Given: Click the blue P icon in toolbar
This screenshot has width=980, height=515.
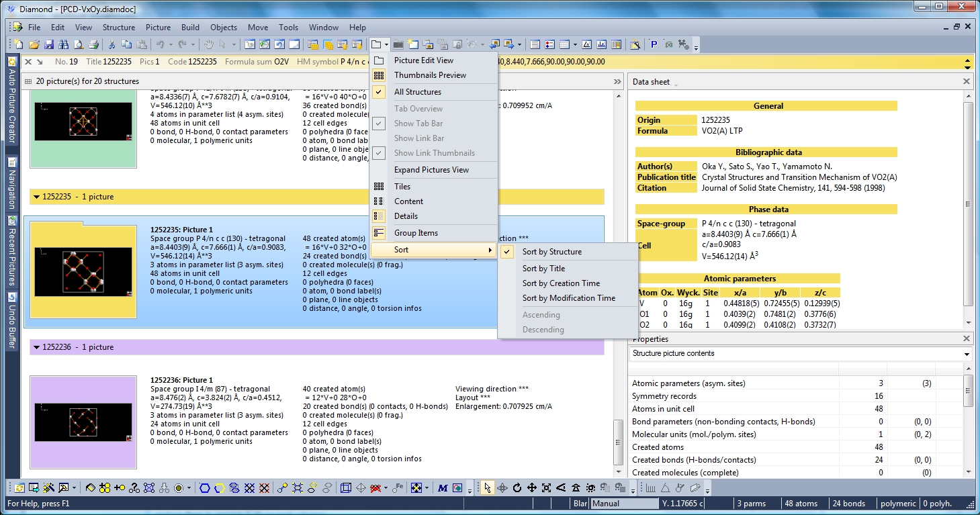Looking at the screenshot, I should coord(654,45).
